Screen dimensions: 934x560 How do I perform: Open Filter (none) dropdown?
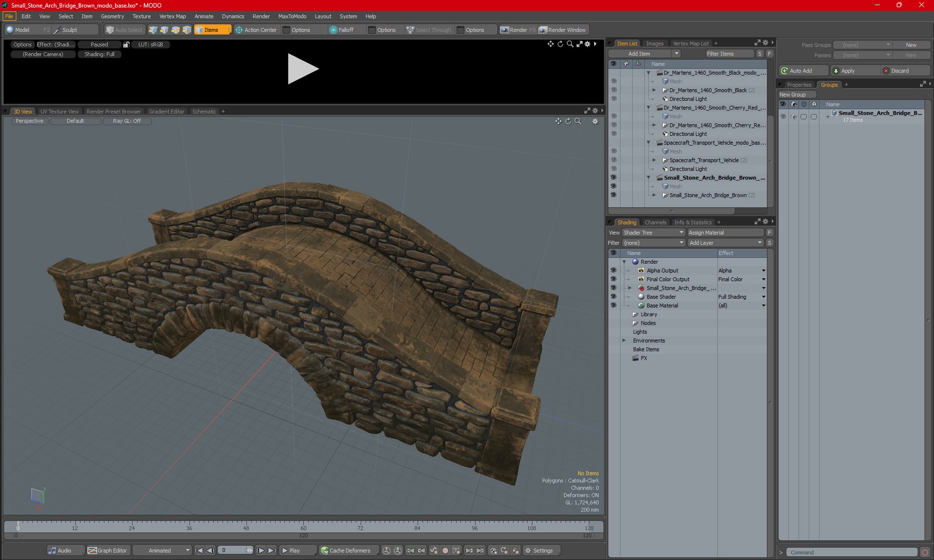pyautogui.click(x=654, y=243)
